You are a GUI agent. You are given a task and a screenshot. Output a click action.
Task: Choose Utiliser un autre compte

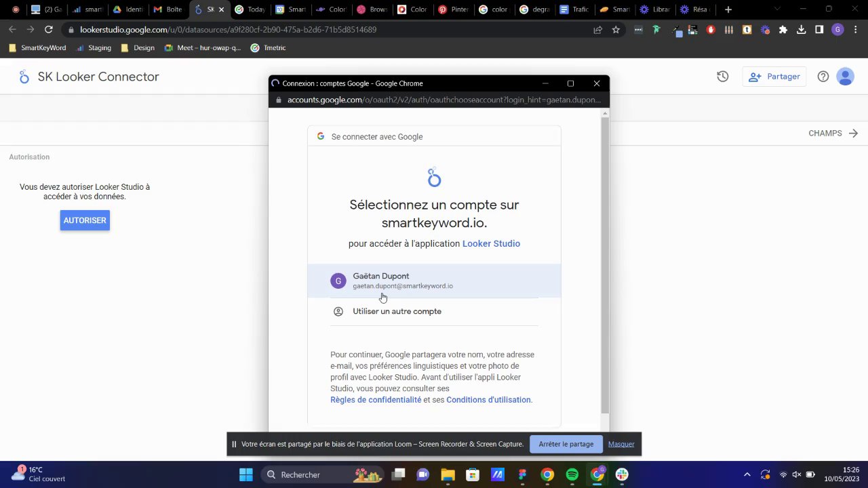[434, 312]
